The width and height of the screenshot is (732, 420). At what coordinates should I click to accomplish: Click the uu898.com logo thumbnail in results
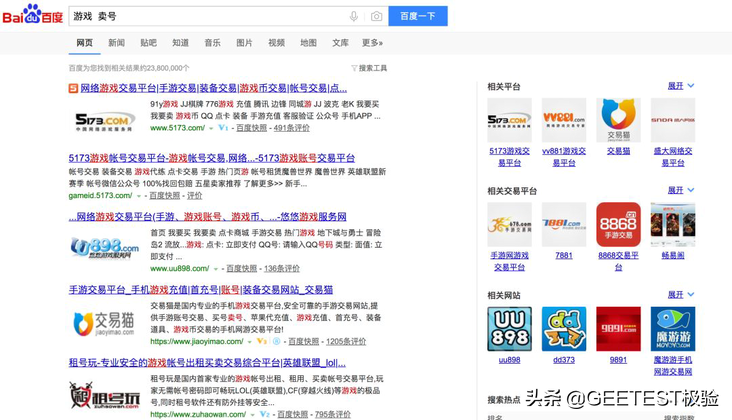(105, 248)
